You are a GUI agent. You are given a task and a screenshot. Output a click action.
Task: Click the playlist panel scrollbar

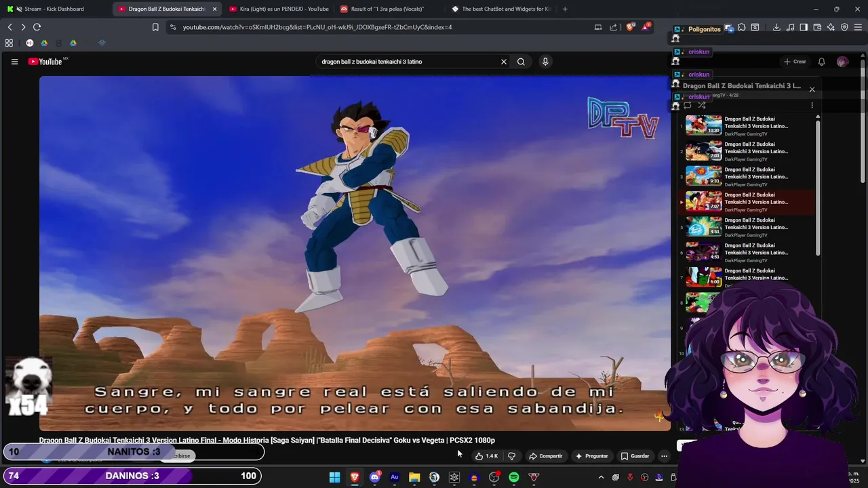pyautogui.click(x=818, y=186)
